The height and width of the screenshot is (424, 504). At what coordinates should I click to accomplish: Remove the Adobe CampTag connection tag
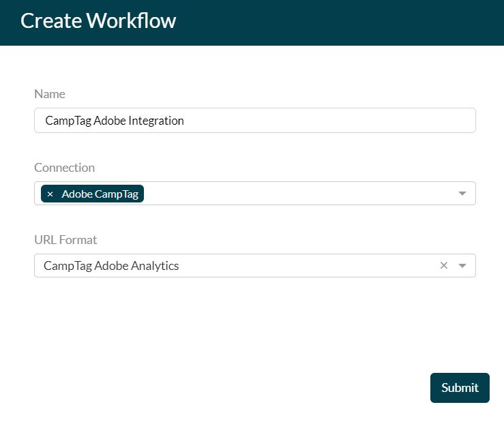pyautogui.click(x=50, y=194)
